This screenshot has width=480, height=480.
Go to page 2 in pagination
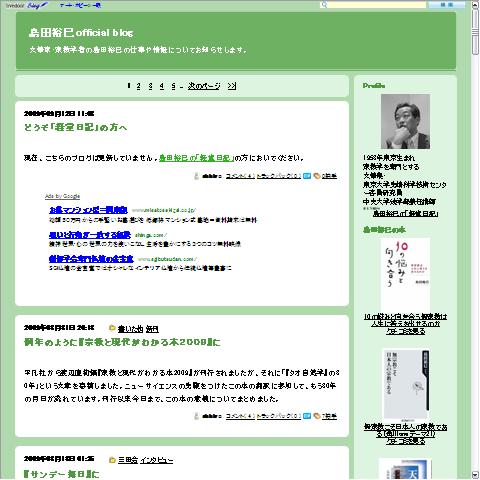[138, 86]
